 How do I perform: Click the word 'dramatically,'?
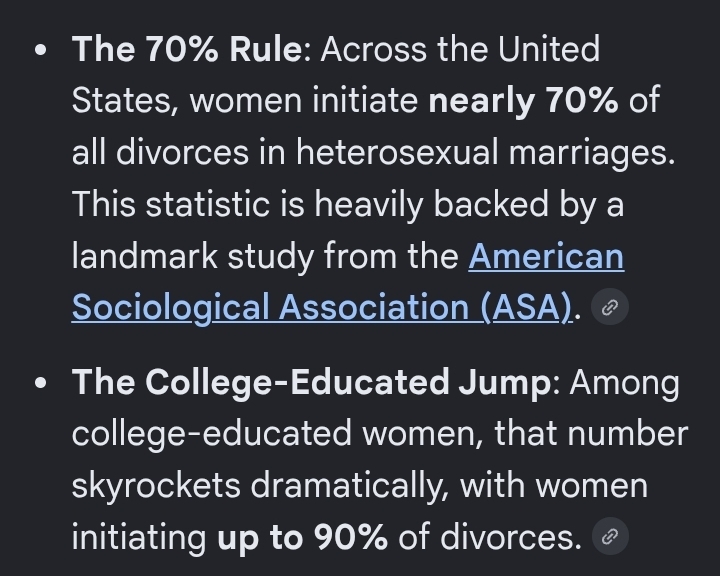(x=349, y=486)
